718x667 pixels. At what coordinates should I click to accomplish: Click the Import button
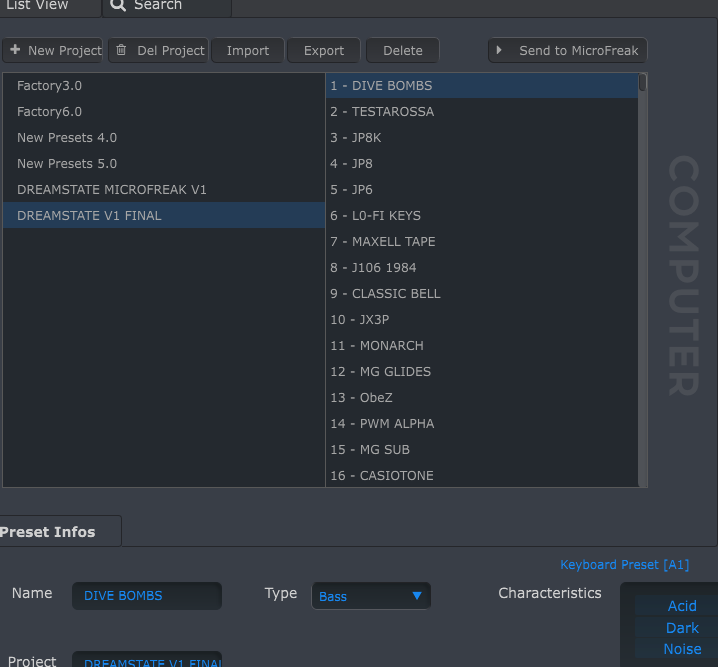248,50
